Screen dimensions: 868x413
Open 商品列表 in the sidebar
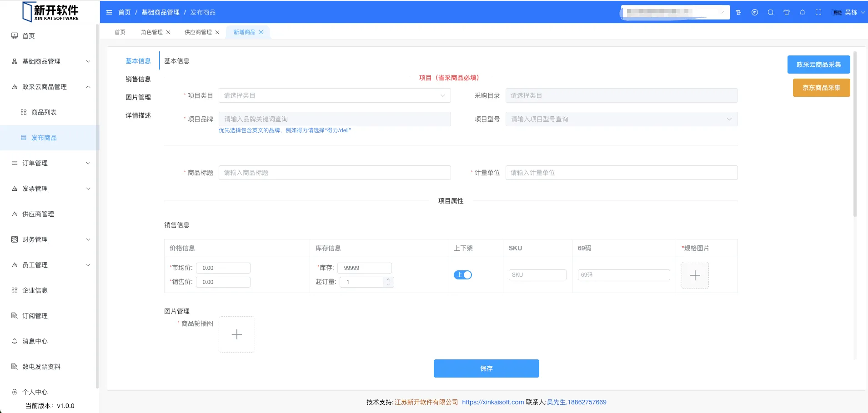[x=44, y=112]
